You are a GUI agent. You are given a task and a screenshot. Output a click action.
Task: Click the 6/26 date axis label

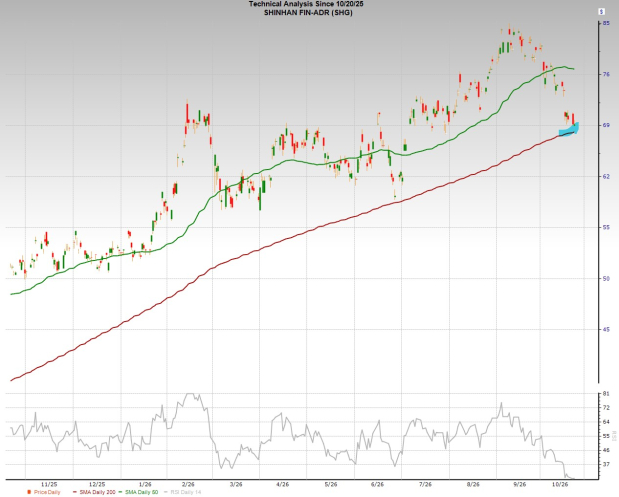click(377, 484)
